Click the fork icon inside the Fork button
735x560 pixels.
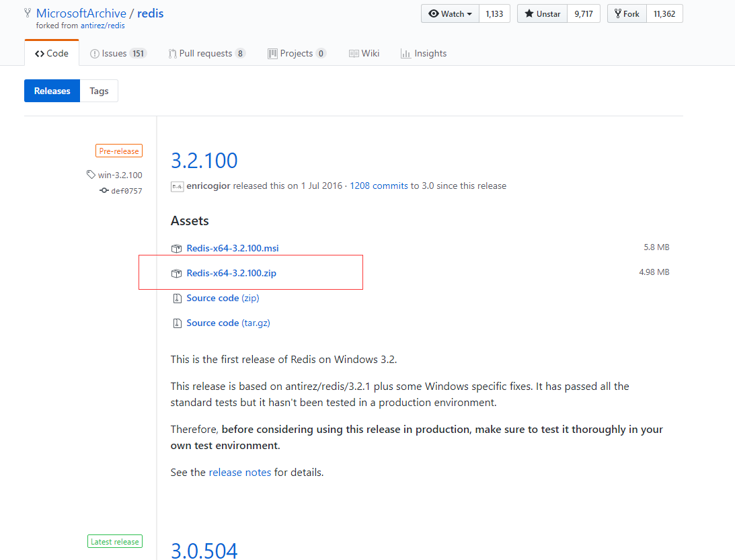[618, 13]
